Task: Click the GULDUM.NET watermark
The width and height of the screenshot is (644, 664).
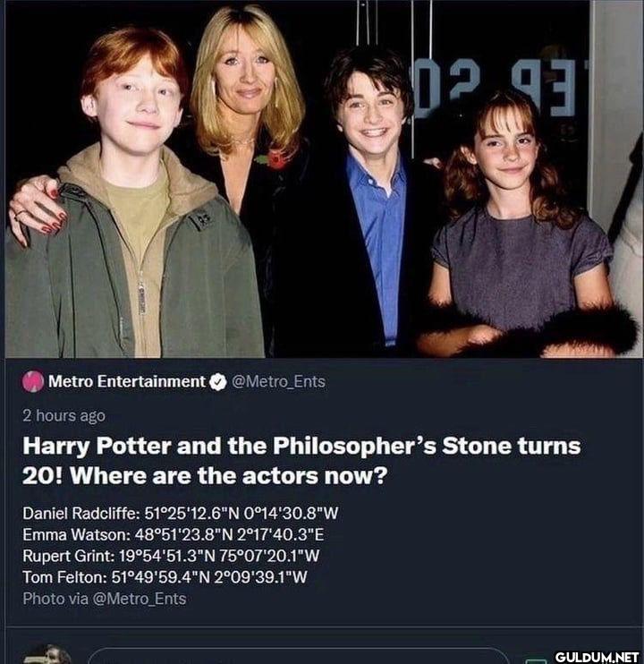Action: pos(597,657)
